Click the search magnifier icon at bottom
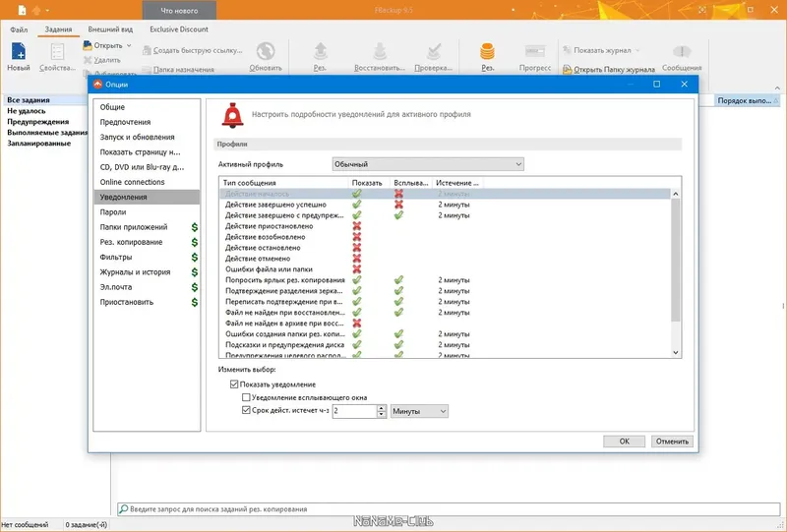 (123, 509)
